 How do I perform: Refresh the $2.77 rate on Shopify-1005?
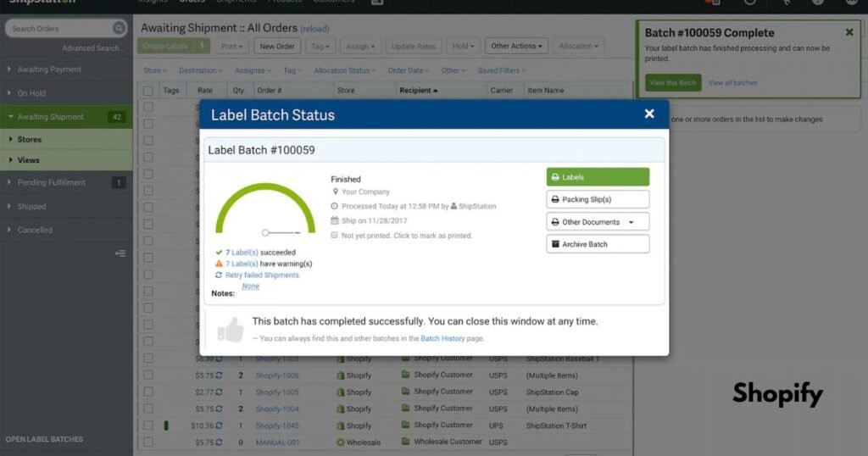pyautogui.click(x=220, y=392)
